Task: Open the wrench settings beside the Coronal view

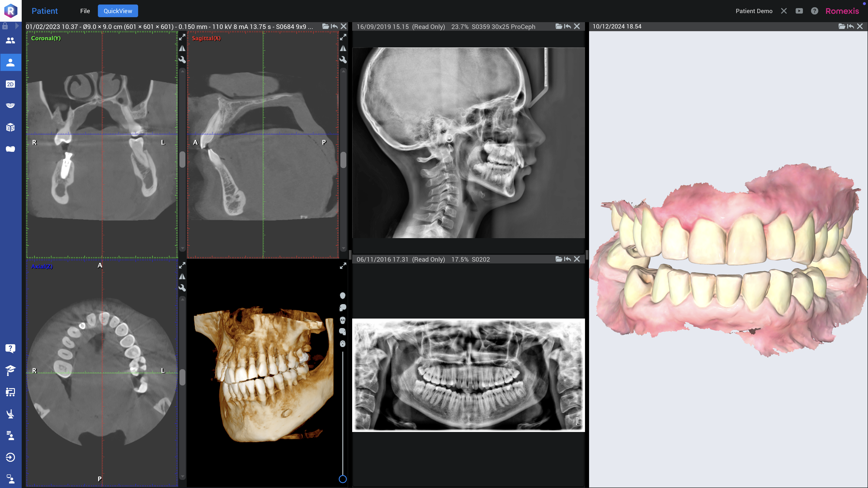Action: point(182,60)
